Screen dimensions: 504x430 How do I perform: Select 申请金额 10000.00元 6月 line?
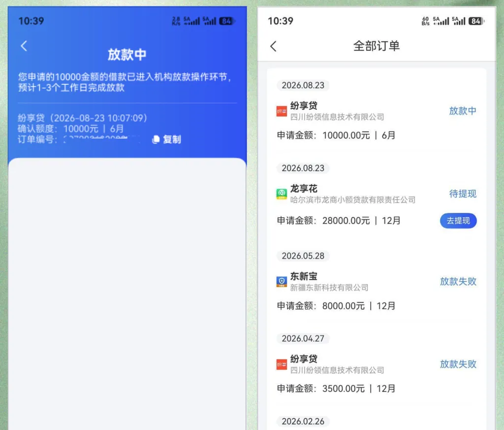coord(336,135)
